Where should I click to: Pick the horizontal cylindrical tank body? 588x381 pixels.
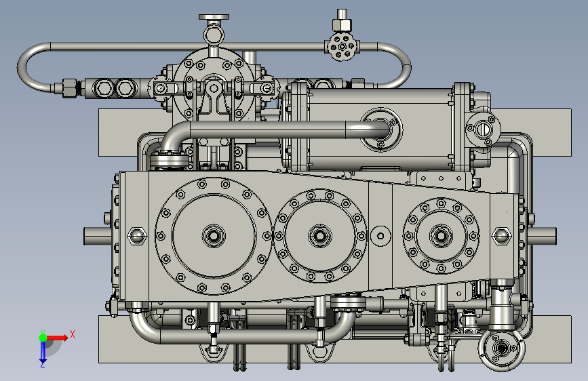coord(380,129)
